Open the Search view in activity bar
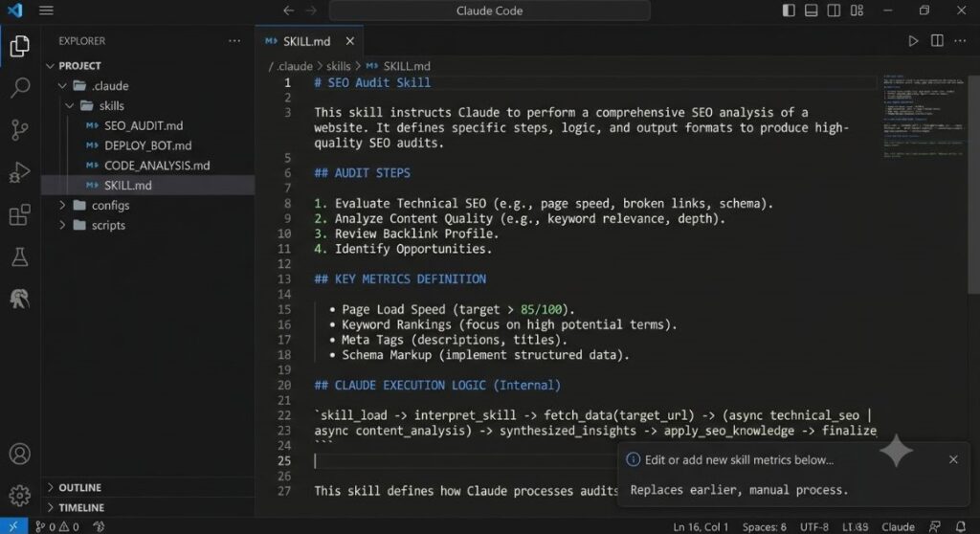This screenshot has height=534, width=980. [20, 87]
